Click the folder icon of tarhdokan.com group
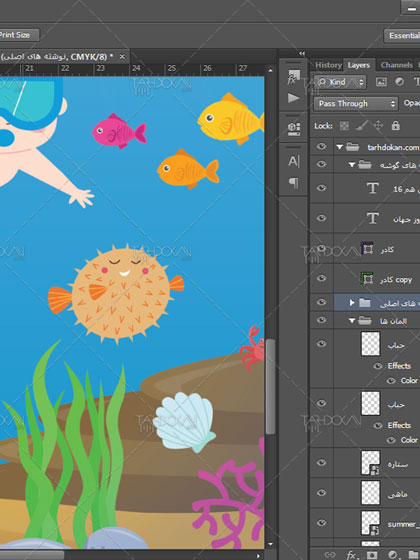The width and height of the screenshot is (420, 560). coord(352,147)
